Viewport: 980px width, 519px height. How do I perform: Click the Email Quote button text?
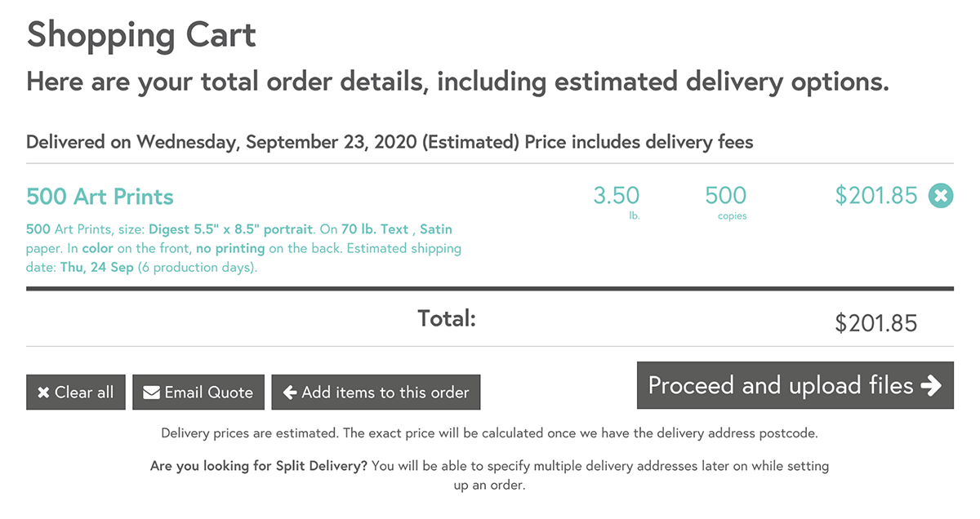click(x=209, y=393)
